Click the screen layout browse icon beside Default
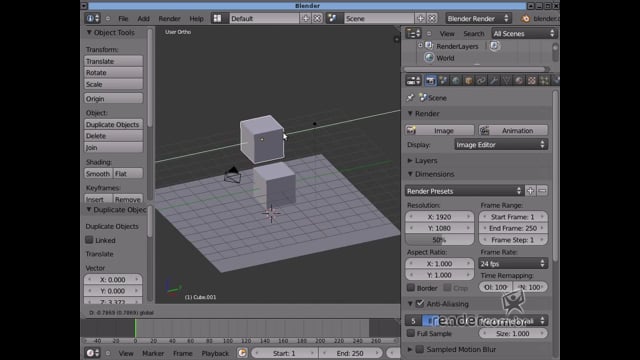 point(218,18)
